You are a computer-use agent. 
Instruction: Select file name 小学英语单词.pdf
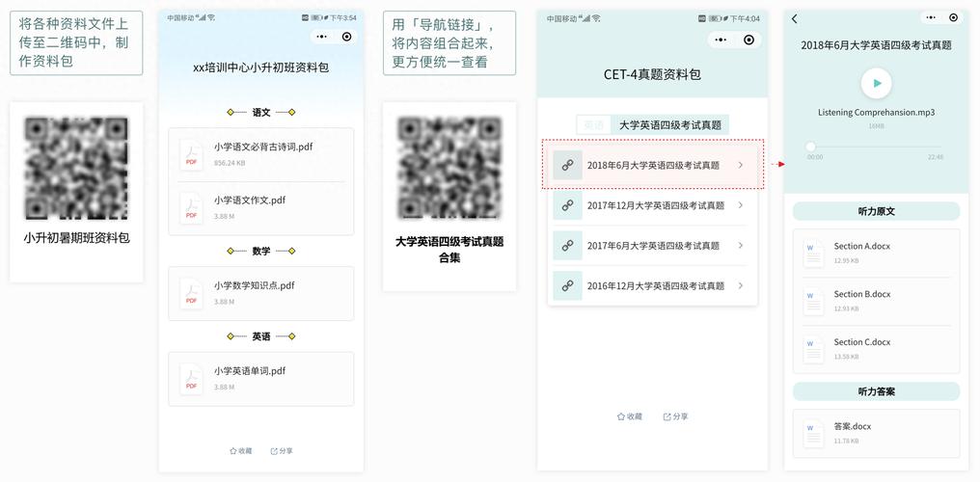pos(250,371)
